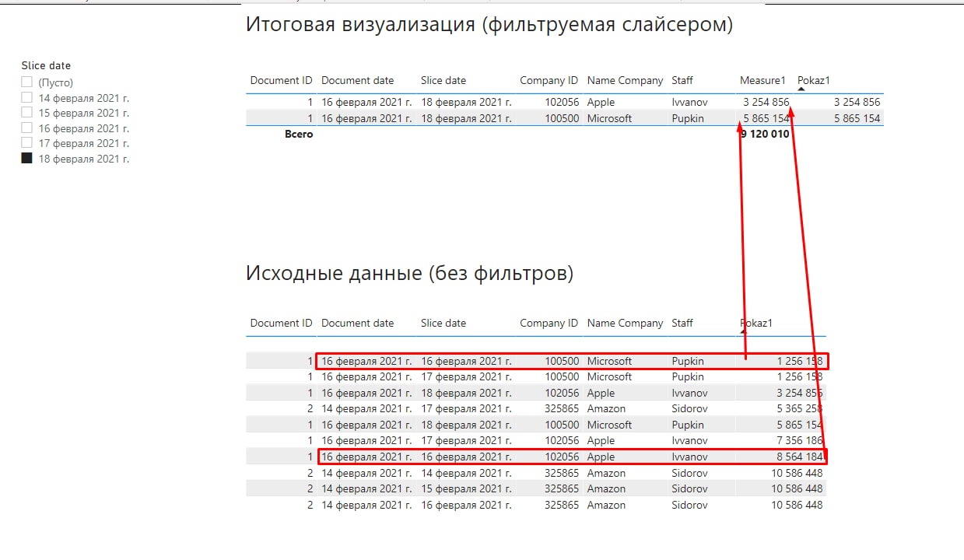The height and width of the screenshot is (560, 964).
Task: Select Slice date 14 февраля cell in bottom table
Action: point(466,473)
